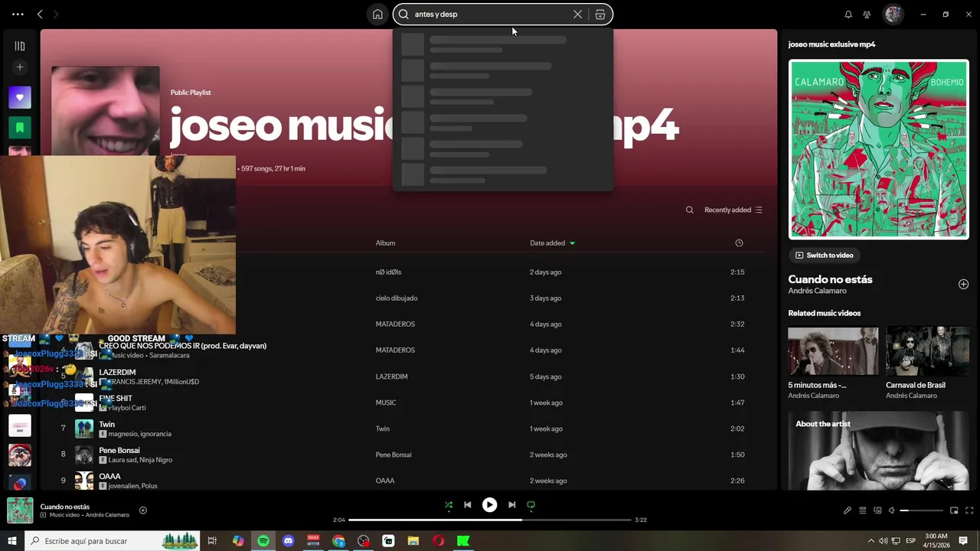Open Opera browser from the Windows taskbar
The width and height of the screenshot is (980, 551).
438,541
